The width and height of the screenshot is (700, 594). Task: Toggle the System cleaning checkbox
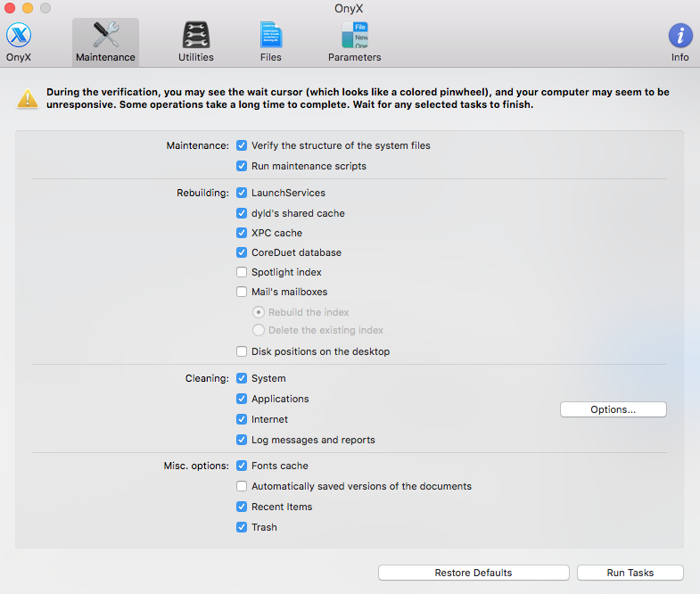[x=242, y=378]
